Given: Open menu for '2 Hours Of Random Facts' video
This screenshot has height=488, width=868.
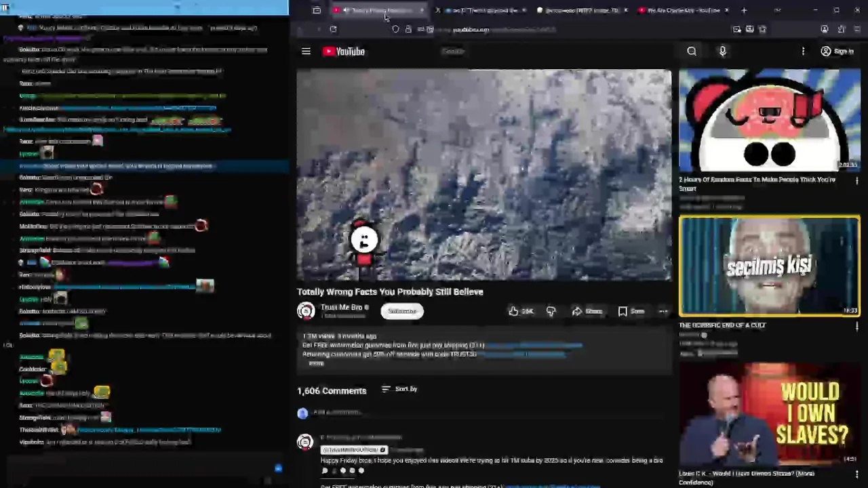Looking at the screenshot, I should [x=856, y=181].
